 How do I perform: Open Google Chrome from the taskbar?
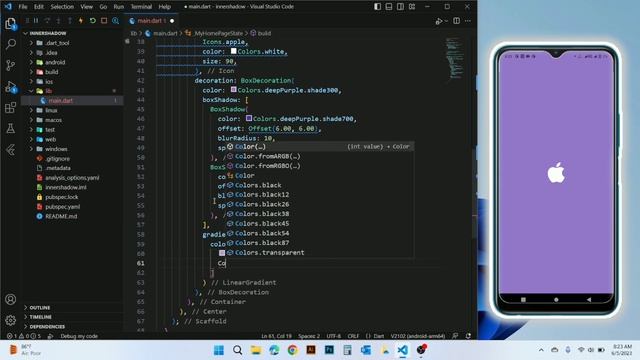click(x=292, y=350)
